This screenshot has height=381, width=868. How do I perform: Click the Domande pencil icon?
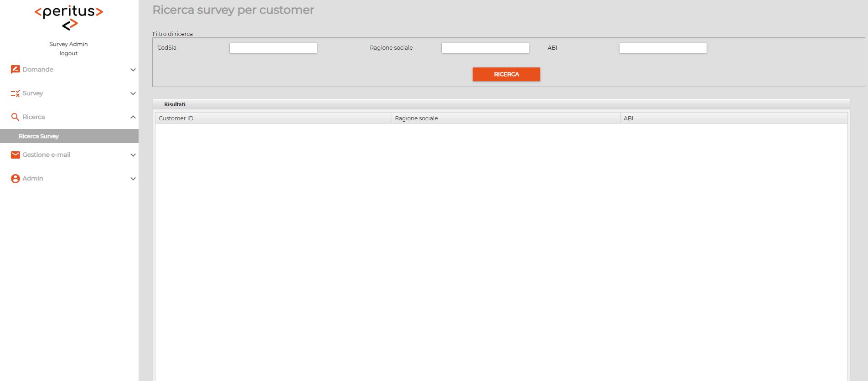coord(15,69)
